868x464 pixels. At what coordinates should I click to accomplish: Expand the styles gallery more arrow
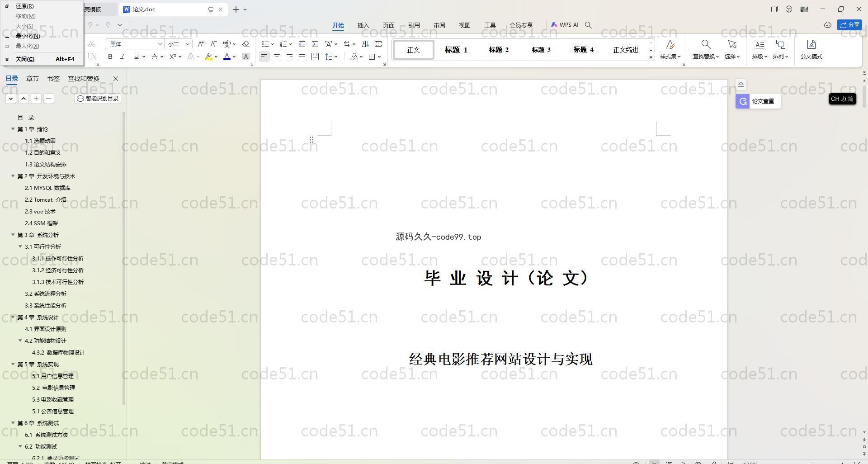tap(651, 57)
